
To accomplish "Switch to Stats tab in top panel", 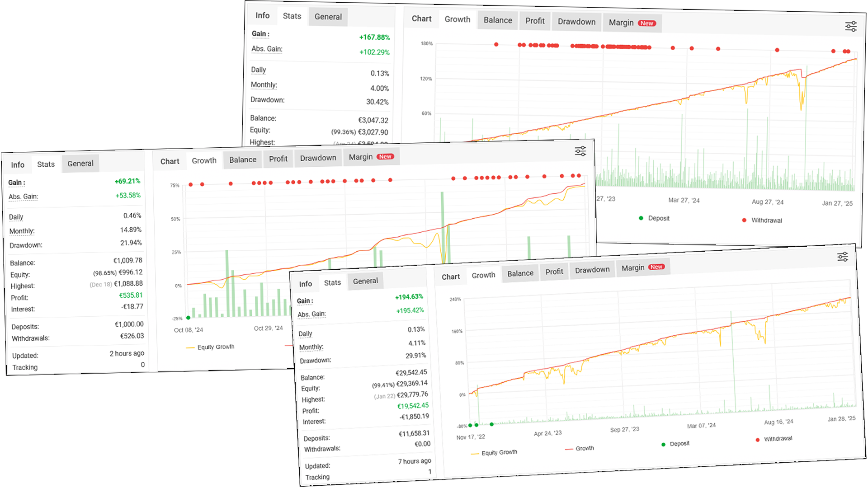I will pos(292,16).
